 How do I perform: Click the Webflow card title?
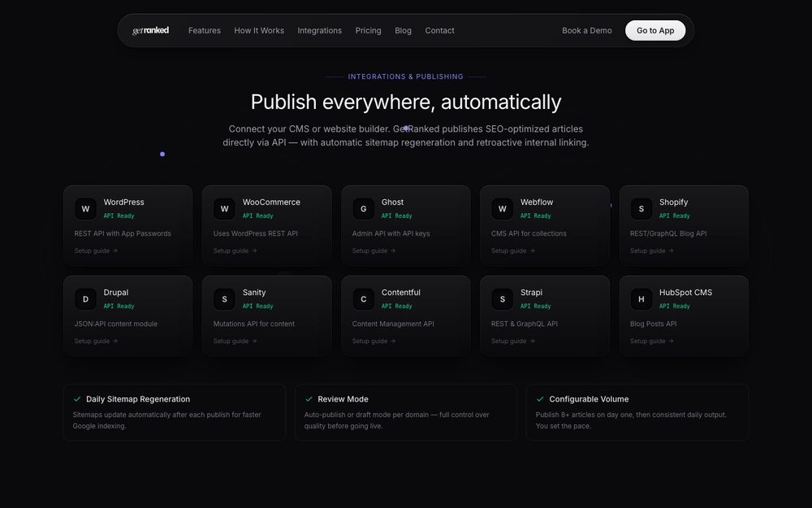pos(537,202)
